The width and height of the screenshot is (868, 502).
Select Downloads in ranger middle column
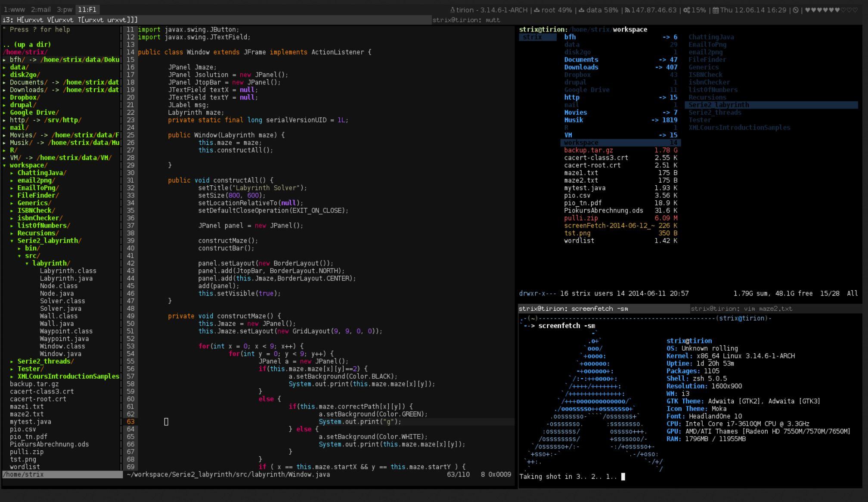(x=620, y=67)
